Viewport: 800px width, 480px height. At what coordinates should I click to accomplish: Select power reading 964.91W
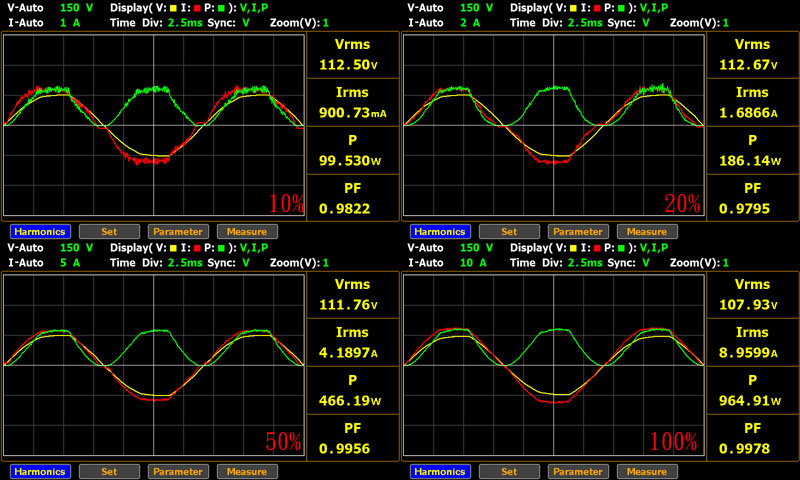(750, 400)
